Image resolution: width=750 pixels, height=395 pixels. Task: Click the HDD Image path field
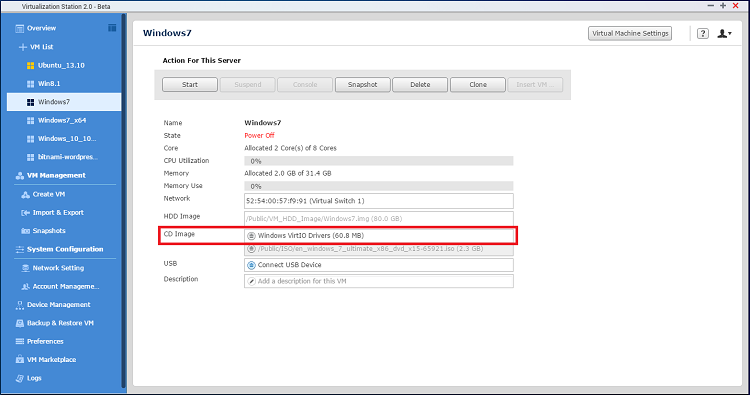[379, 219]
